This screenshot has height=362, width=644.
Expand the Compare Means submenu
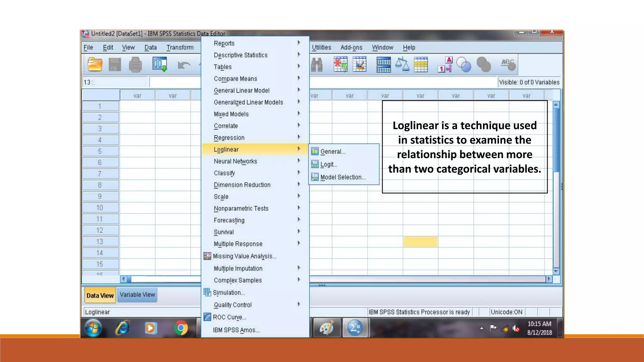[255, 79]
